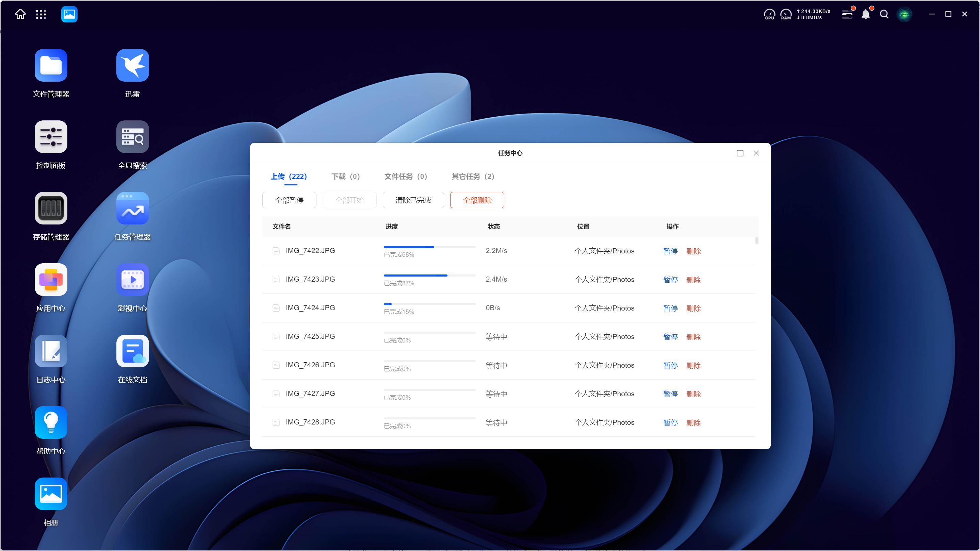Open 日志中心 from the desktop

51,351
